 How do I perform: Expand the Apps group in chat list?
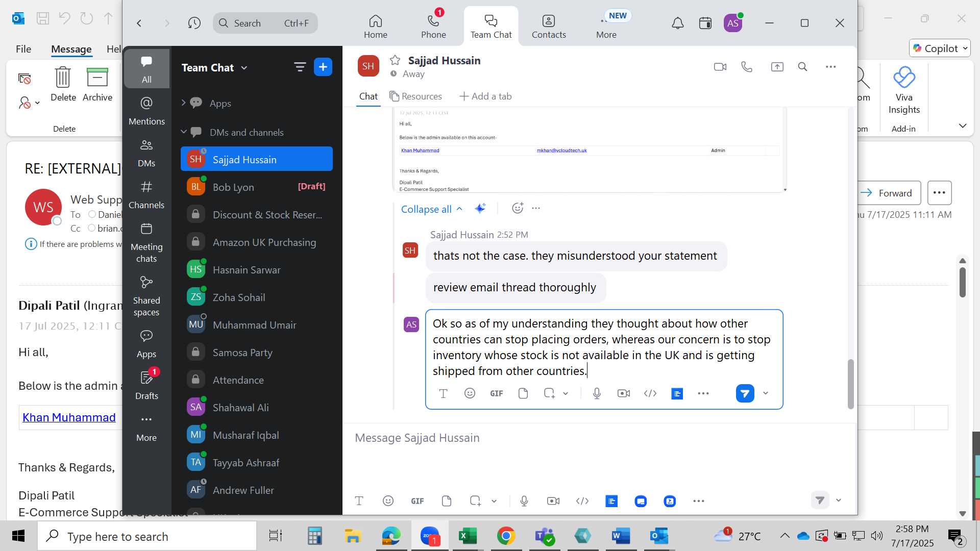[183, 103]
